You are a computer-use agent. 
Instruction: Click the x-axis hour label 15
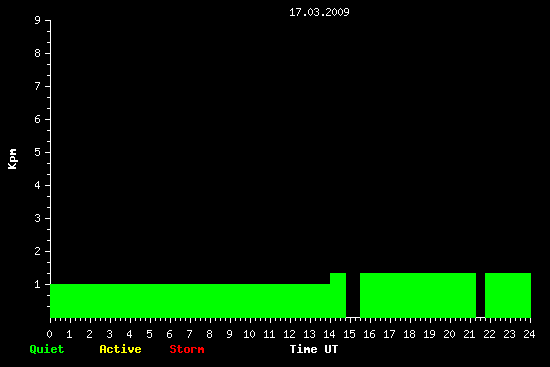click(x=349, y=334)
